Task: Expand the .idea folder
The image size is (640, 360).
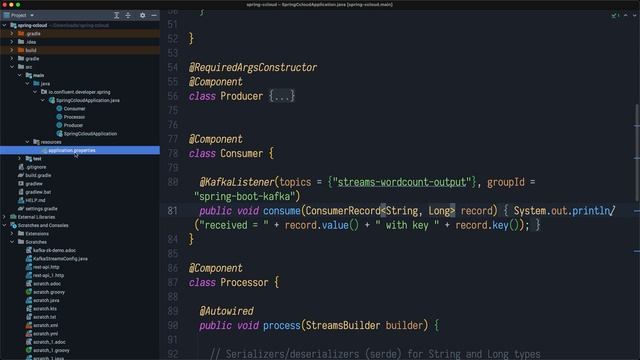Action: [x=12, y=42]
